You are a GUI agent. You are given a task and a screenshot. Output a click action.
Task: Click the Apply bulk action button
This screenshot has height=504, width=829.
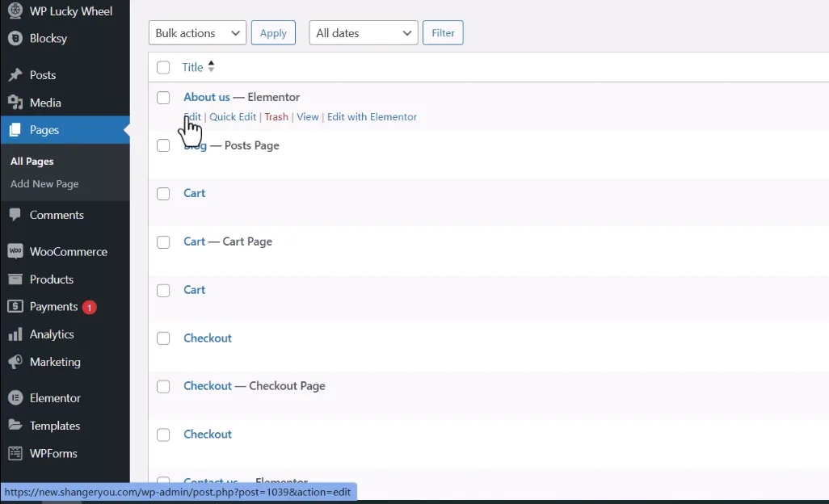point(273,33)
